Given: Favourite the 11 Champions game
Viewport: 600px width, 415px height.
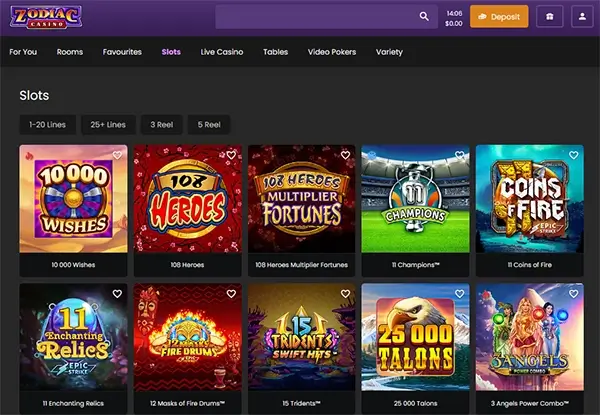Looking at the screenshot, I should (x=460, y=155).
